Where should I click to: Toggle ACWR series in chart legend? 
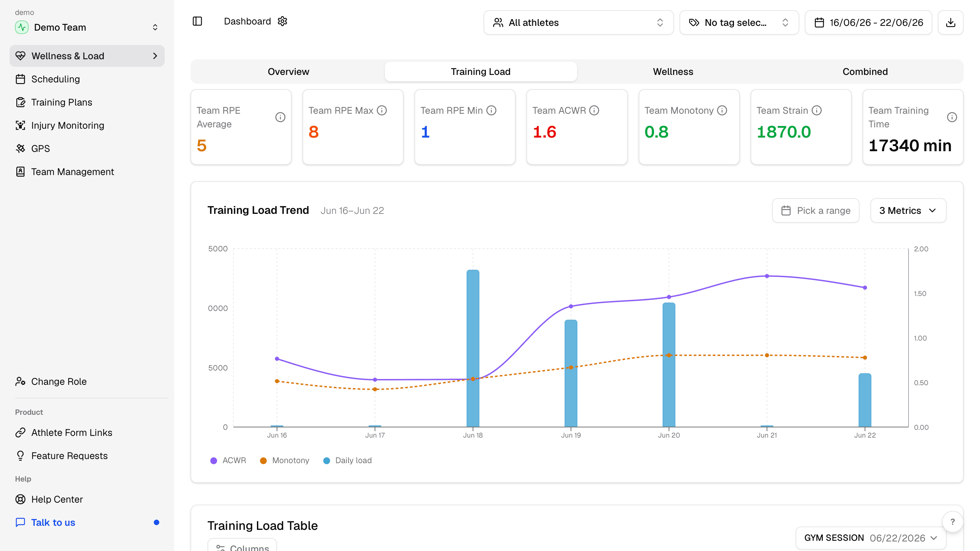coord(228,460)
